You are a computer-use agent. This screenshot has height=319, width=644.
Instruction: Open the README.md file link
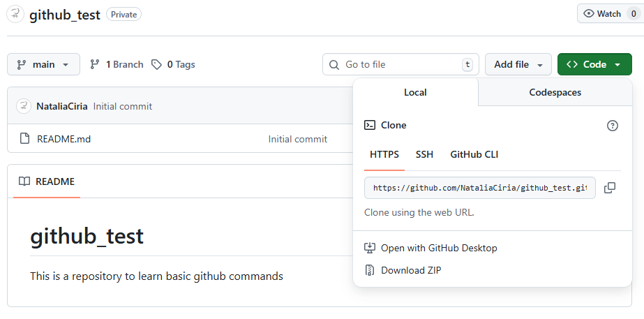pos(63,139)
